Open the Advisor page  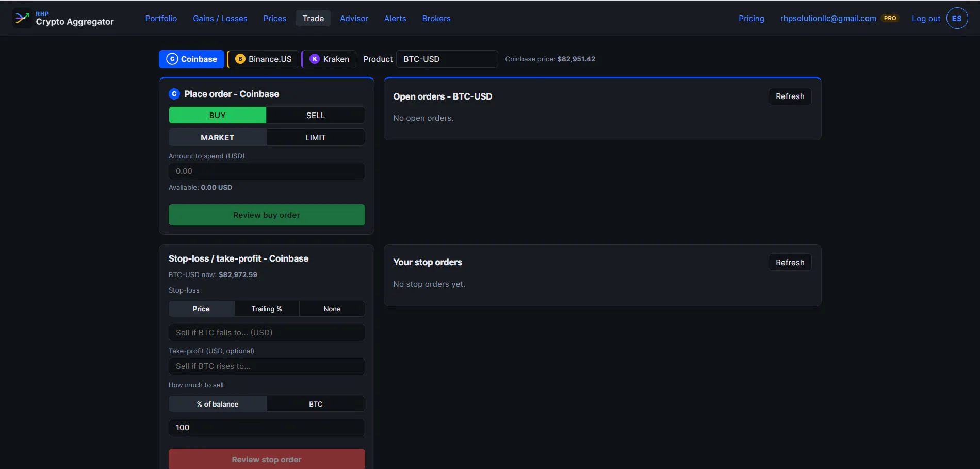(x=354, y=18)
